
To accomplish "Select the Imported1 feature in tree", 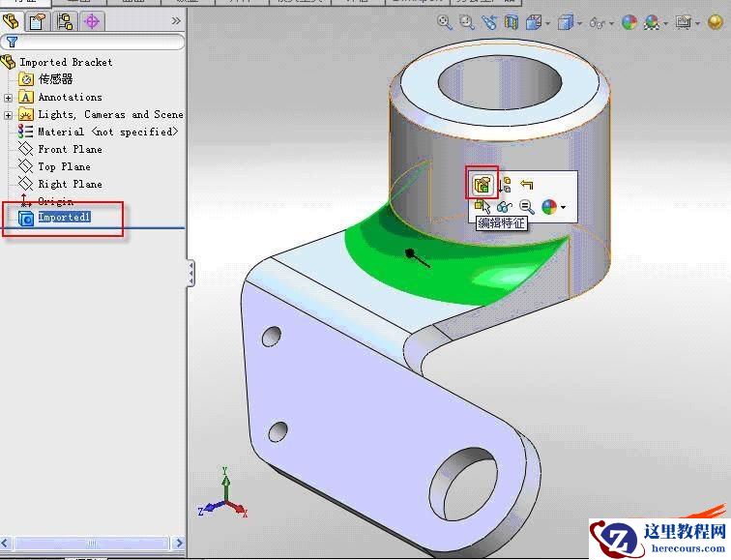I will point(63,218).
